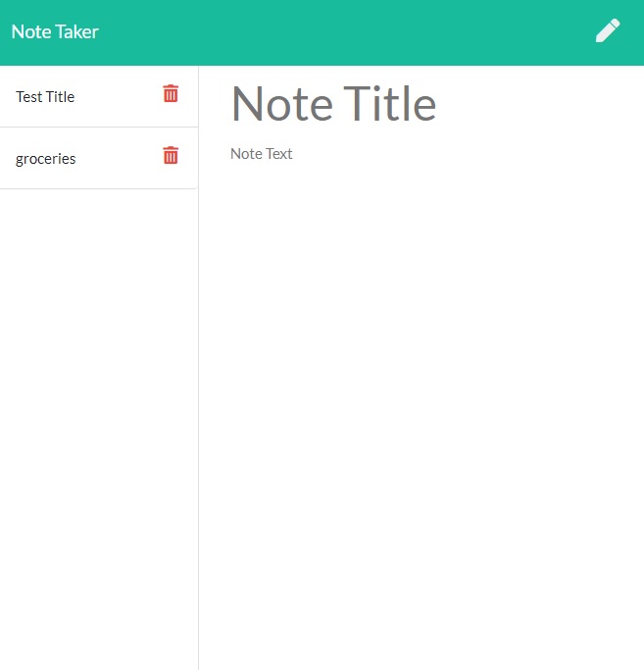Remove the second saved note using its trash icon
The height and width of the screenshot is (670, 644).
pyautogui.click(x=171, y=155)
